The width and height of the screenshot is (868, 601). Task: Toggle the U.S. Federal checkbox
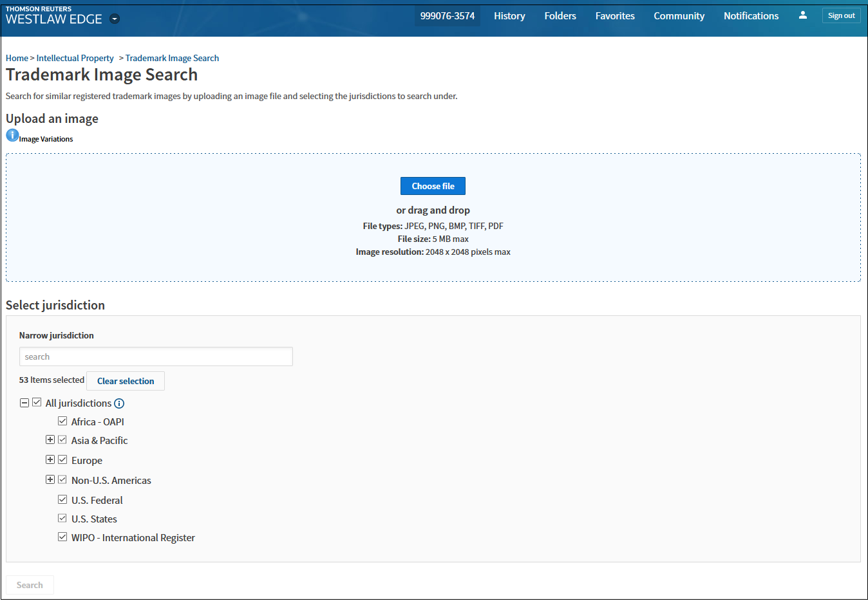[x=62, y=500]
